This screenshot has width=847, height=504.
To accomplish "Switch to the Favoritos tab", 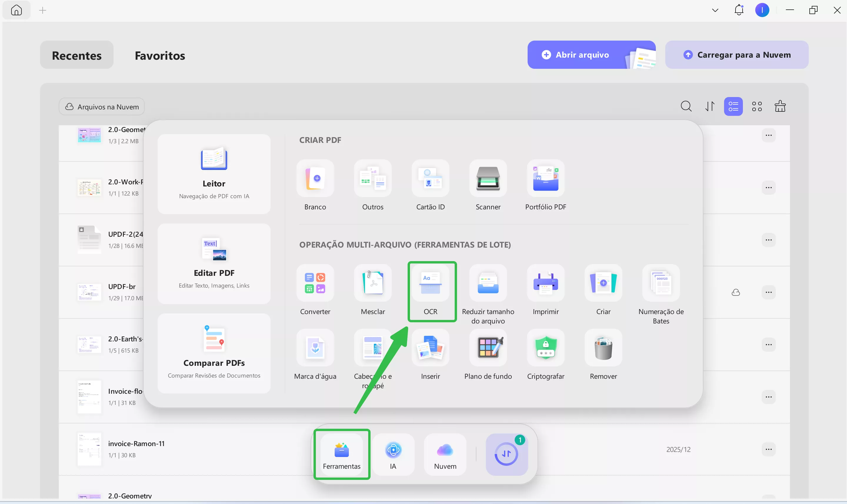I will click(160, 55).
